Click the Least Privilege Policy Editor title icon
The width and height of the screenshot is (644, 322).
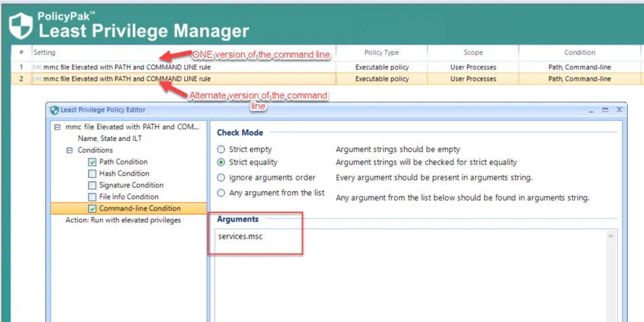click(54, 110)
